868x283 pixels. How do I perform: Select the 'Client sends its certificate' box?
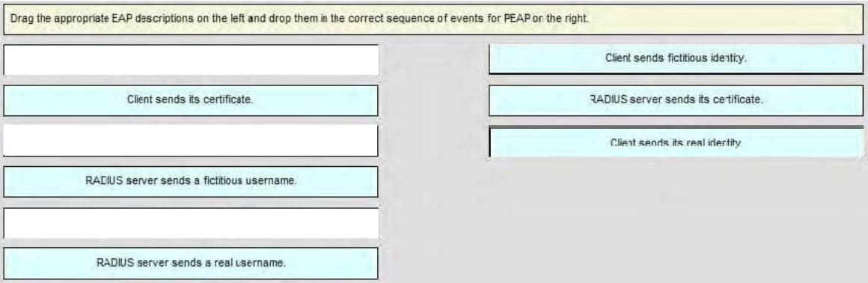(x=191, y=100)
